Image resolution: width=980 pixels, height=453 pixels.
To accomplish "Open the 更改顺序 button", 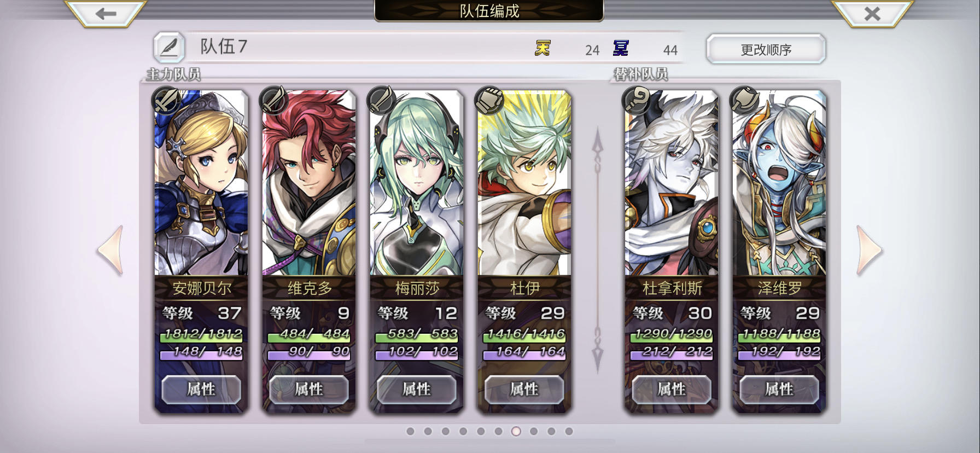I will (766, 50).
